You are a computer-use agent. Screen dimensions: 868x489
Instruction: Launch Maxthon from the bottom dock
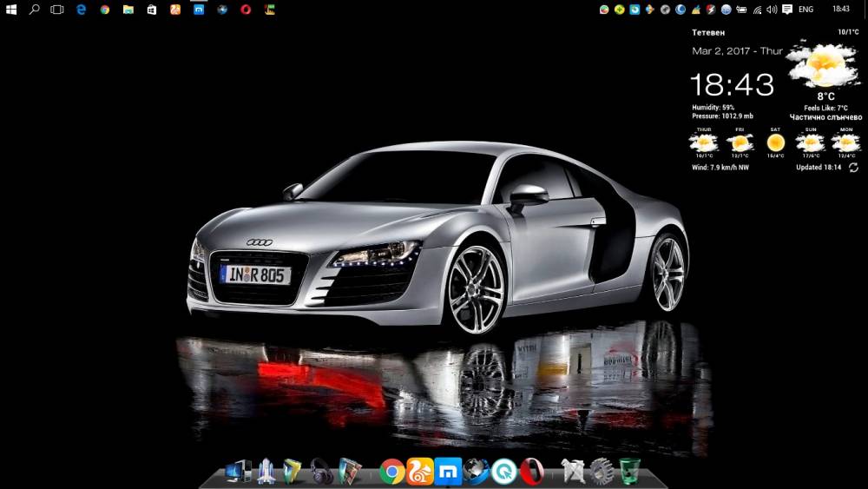[x=448, y=472]
